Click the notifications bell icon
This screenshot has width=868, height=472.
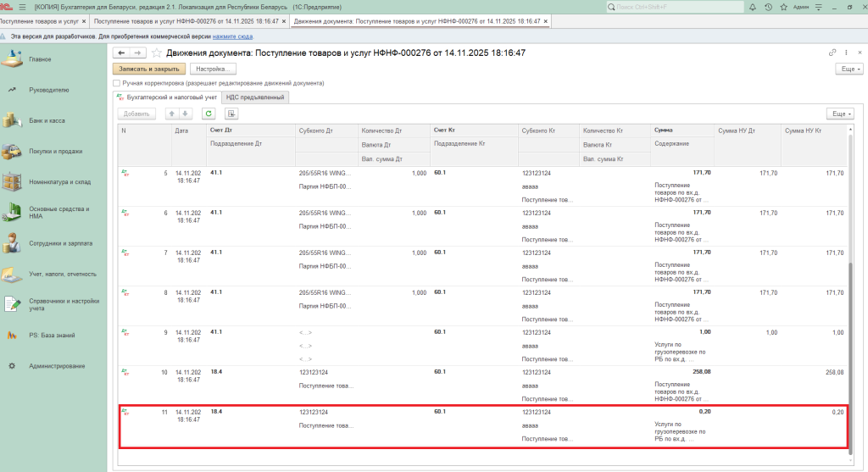754,7
